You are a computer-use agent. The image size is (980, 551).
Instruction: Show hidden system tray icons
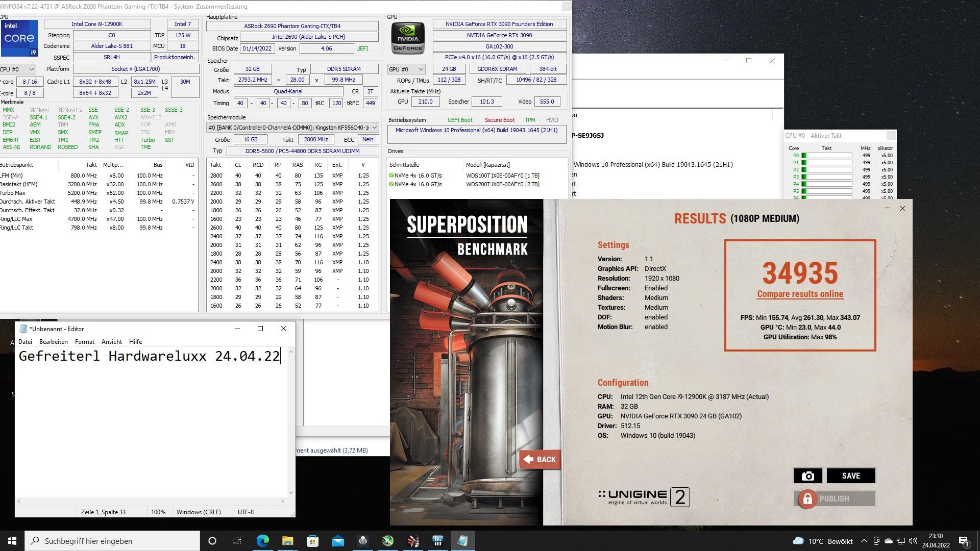point(864,541)
